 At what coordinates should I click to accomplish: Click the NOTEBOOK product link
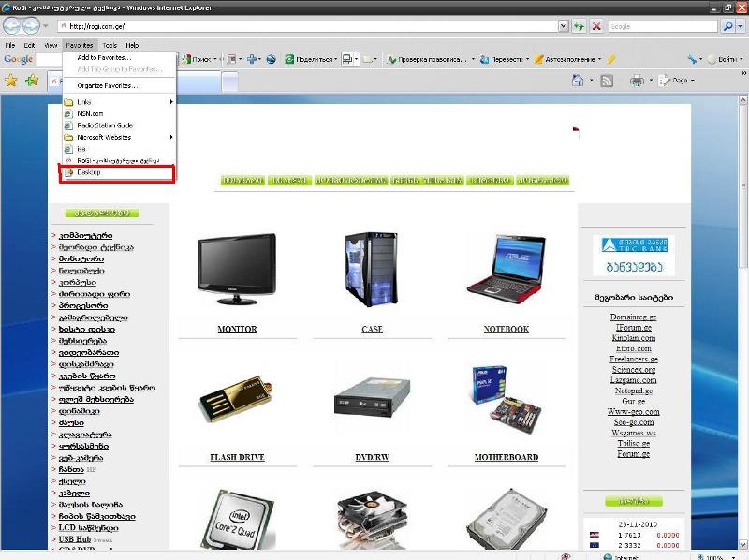pos(507,330)
